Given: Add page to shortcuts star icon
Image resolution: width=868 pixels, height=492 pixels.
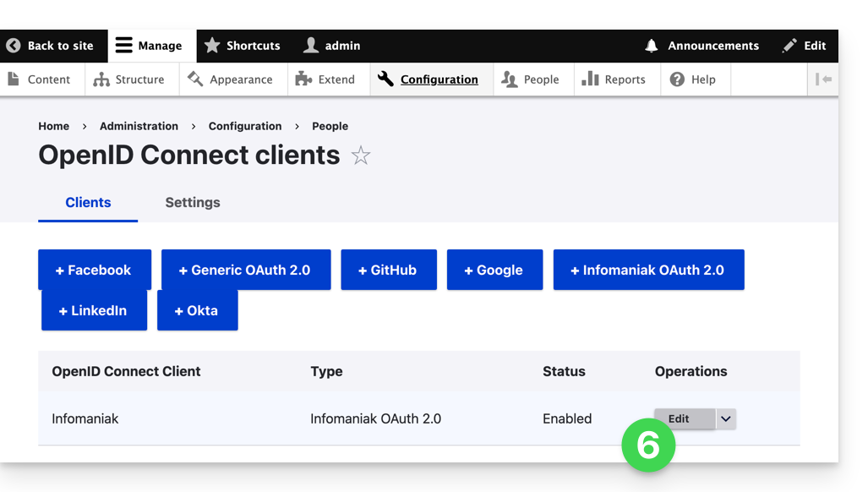Looking at the screenshot, I should pyautogui.click(x=360, y=156).
